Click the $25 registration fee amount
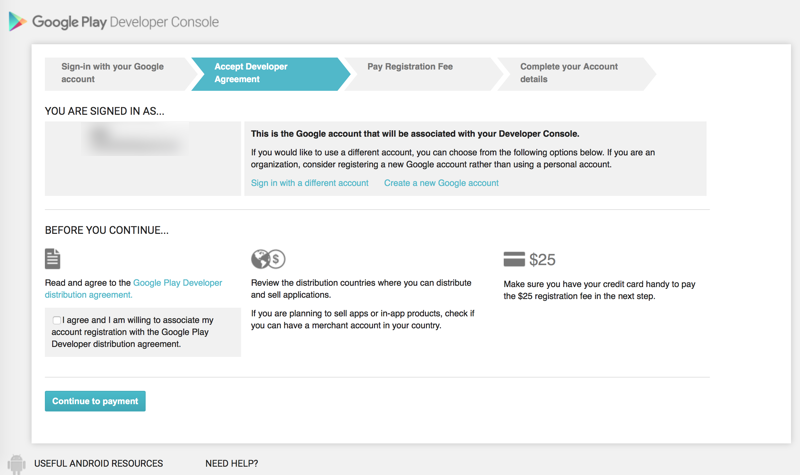This screenshot has width=800, height=475. click(x=542, y=260)
